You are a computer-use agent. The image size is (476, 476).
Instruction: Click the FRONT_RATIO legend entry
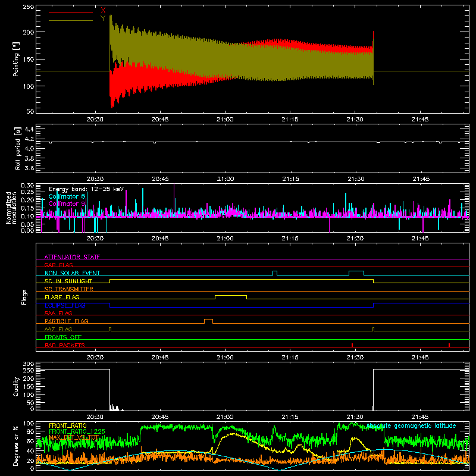[68, 425]
